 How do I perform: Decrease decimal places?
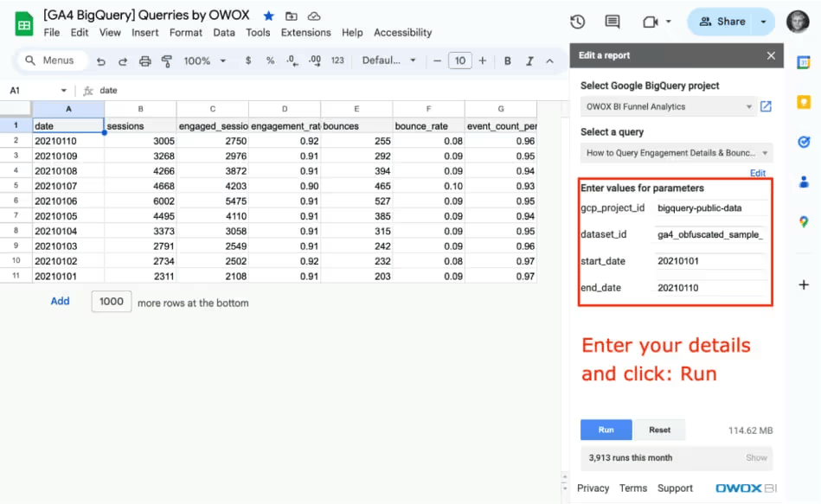click(x=292, y=61)
